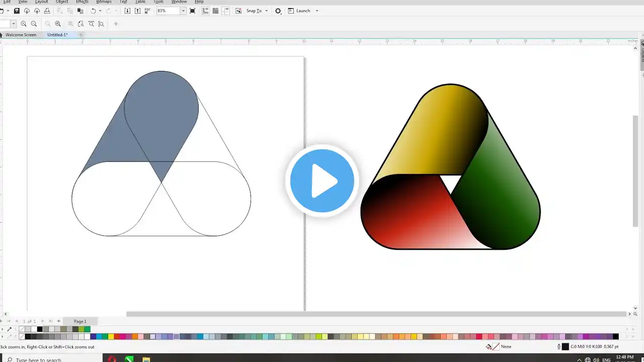Click the cloud download icon beside Save
The image size is (644, 362).
pyautogui.click(x=27, y=11)
